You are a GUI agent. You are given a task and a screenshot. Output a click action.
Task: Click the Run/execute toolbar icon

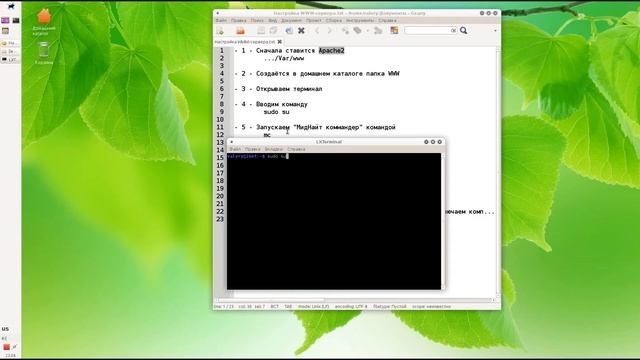pos(378,31)
